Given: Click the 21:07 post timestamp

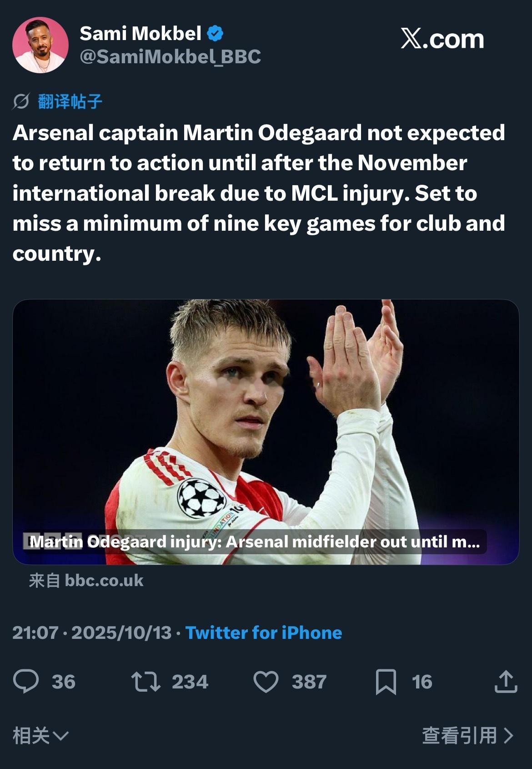Looking at the screenshot, I should tap(35, 632).
